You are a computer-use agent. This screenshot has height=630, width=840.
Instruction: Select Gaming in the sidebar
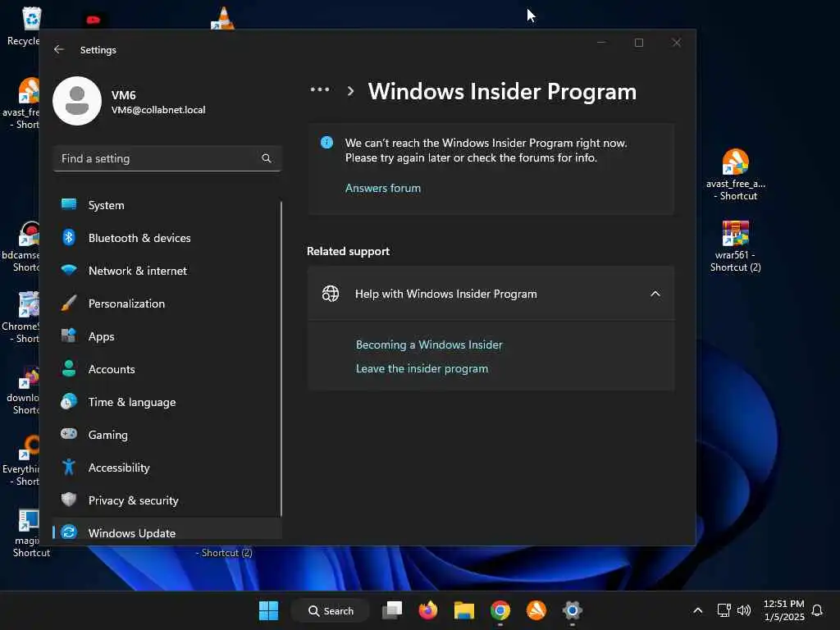[x=167, y=435]
